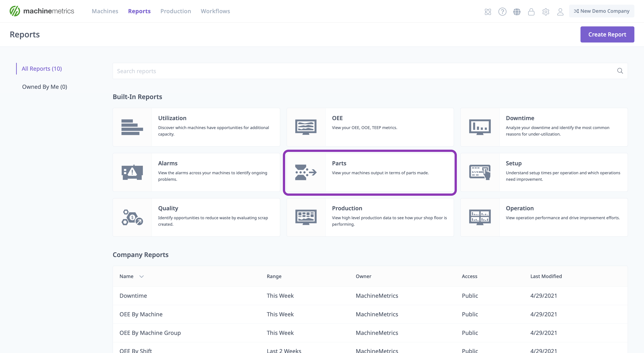Viewport: 644px width, 353px height.
Task: Open the OEE built-in report title
Action: pyautogui.click(x=337, y=118)
